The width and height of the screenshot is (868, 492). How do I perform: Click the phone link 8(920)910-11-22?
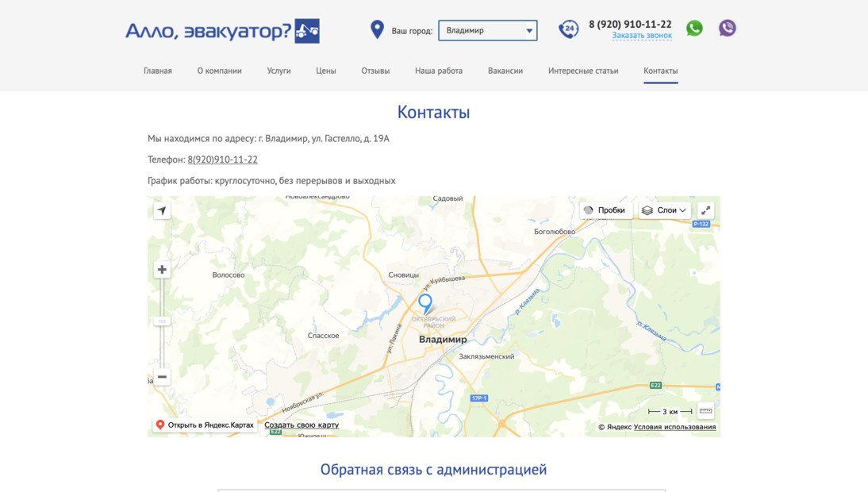(222, 160)
